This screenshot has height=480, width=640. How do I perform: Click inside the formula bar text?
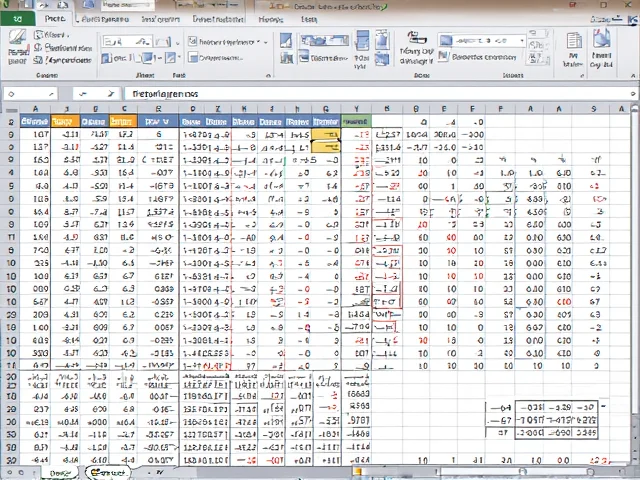[x=165, y=94]
